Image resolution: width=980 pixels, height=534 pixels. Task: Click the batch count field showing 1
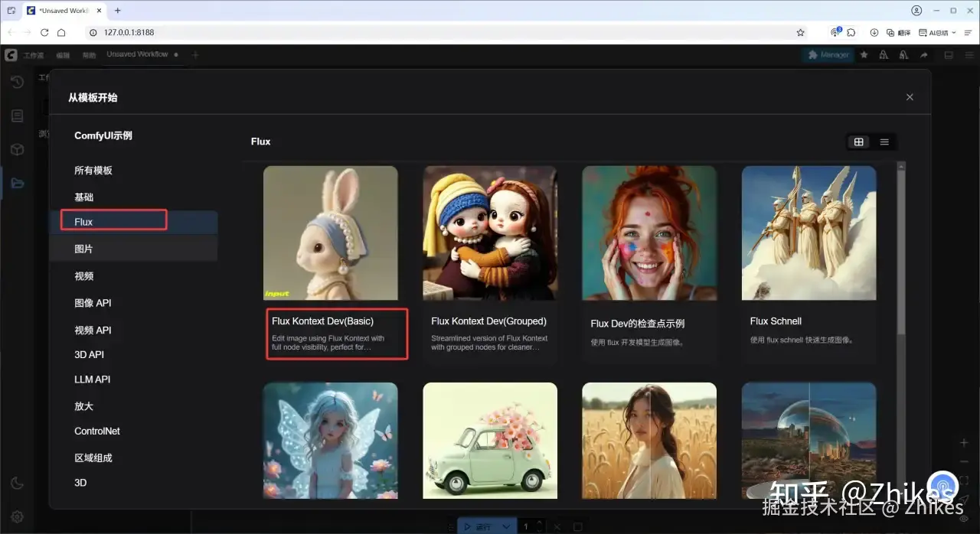point(526,526)
